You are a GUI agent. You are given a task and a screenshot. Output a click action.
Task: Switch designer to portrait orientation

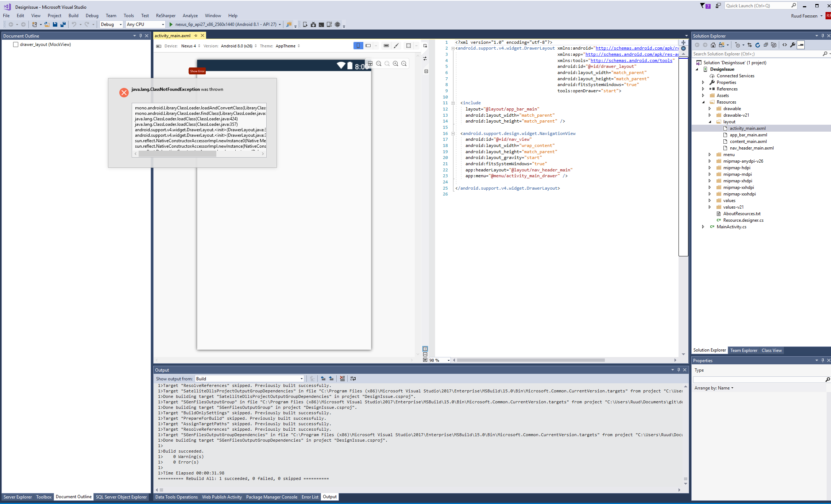(x=358, y=46)
